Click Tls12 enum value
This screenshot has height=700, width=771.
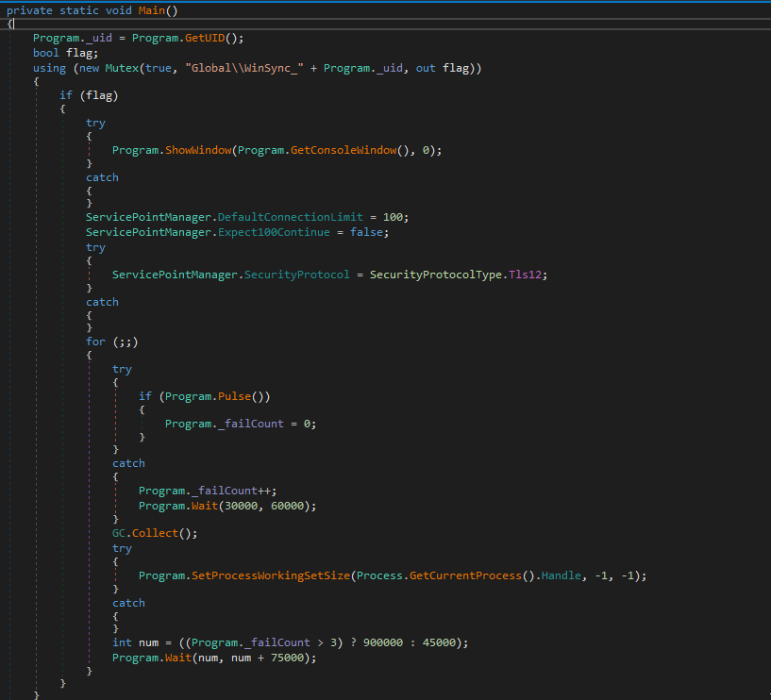(x=525, y=275)
